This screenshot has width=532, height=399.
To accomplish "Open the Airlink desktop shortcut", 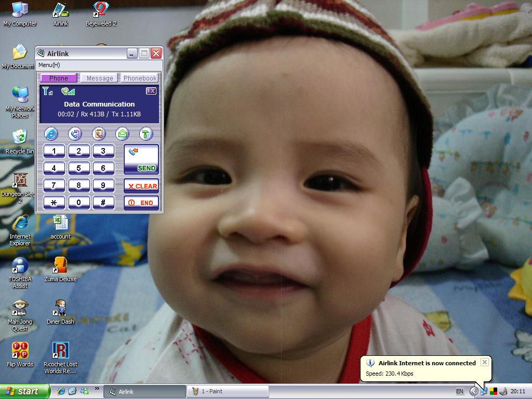I will (x=61, y=14).
